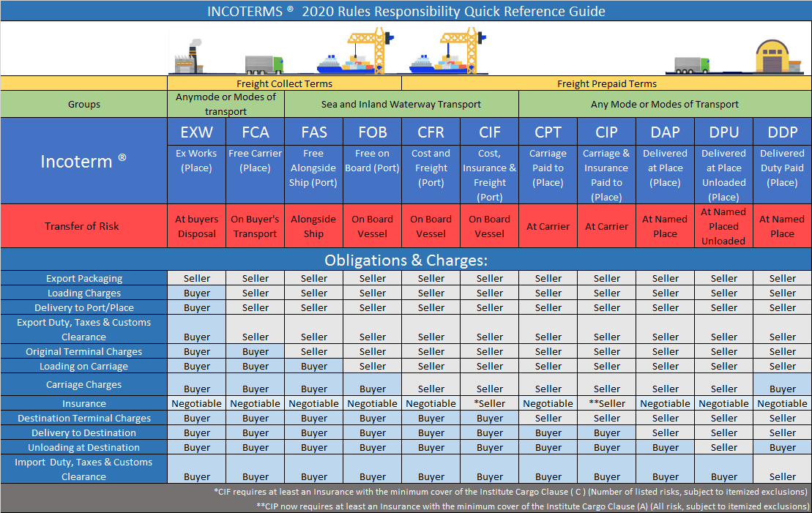Click the green truck beside the factory

point(264,65)
